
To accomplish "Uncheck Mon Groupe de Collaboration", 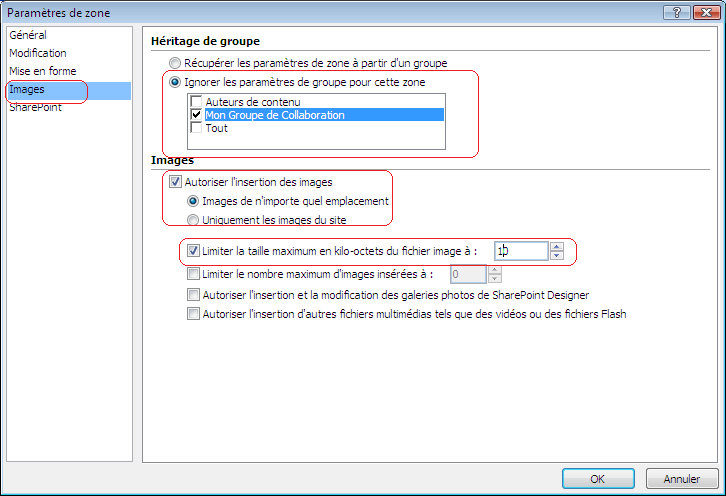I will 197,115.
